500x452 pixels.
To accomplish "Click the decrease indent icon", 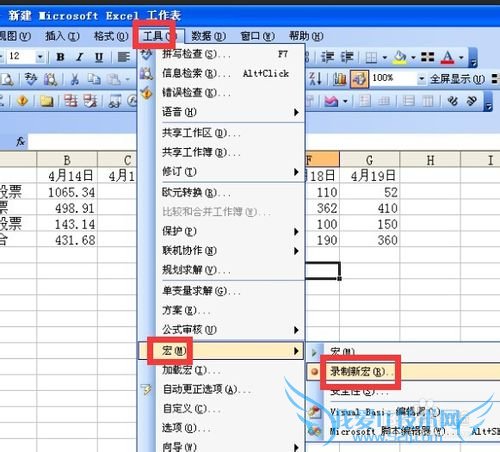I will pyautogui.click(x=327, y=57).
